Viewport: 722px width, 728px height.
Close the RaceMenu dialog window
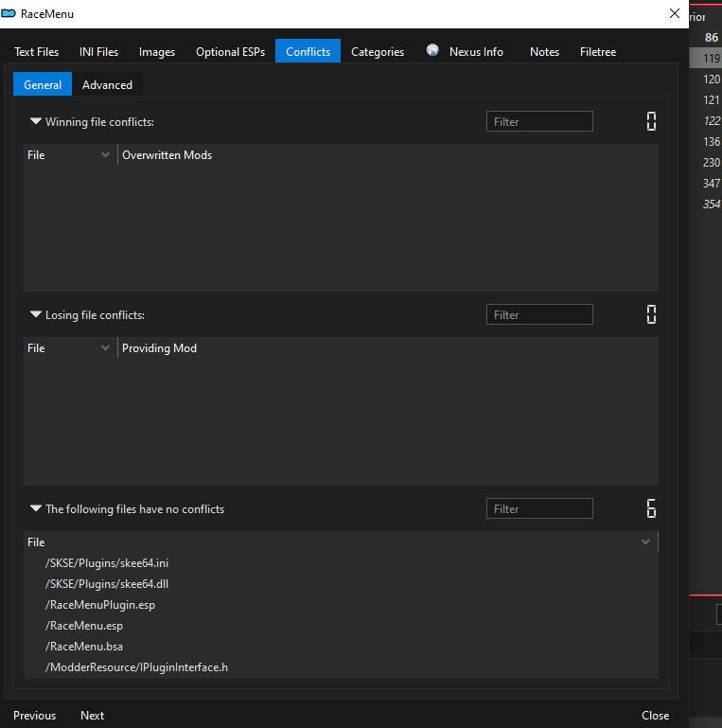point(675,13)
